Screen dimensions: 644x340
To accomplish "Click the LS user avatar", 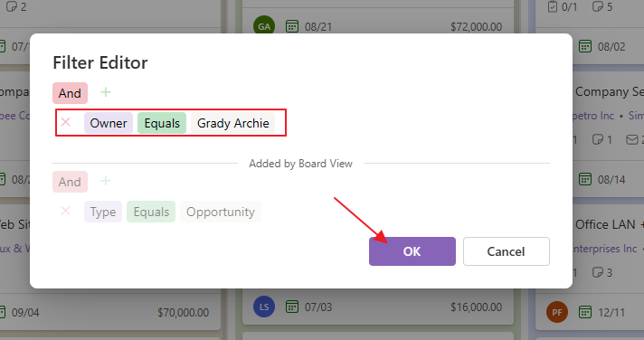I will pos(264,307).
